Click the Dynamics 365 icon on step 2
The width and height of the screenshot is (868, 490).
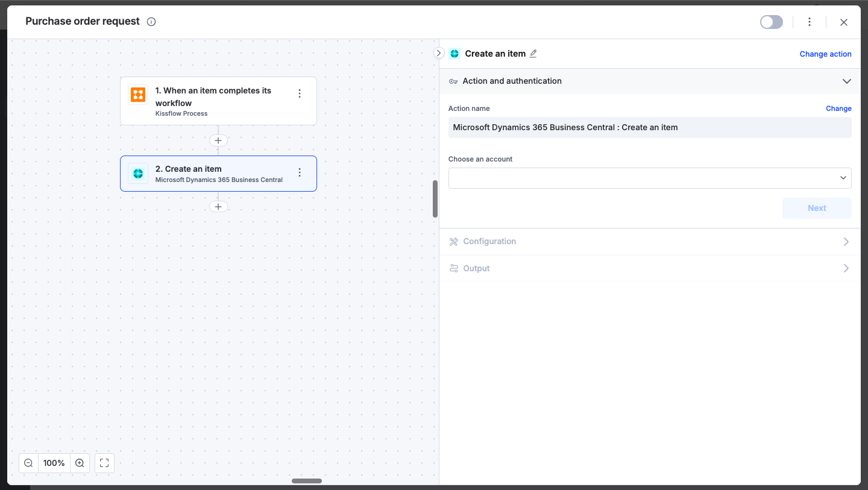coord(138,174)
